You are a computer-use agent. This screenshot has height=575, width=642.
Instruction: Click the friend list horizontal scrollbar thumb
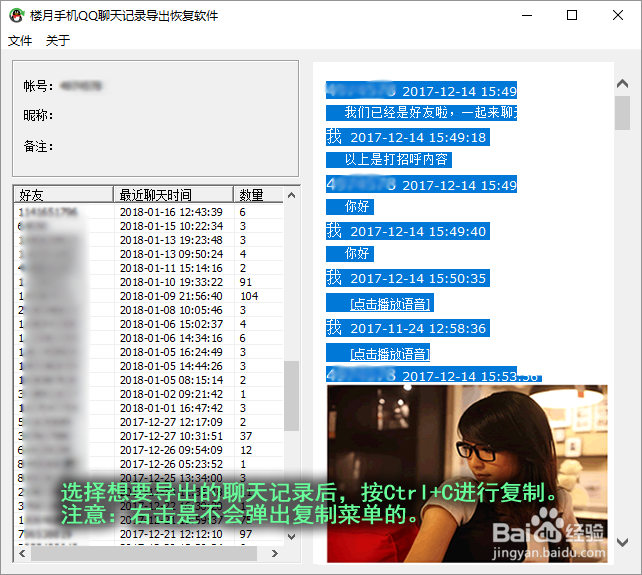tap(144, 554)
